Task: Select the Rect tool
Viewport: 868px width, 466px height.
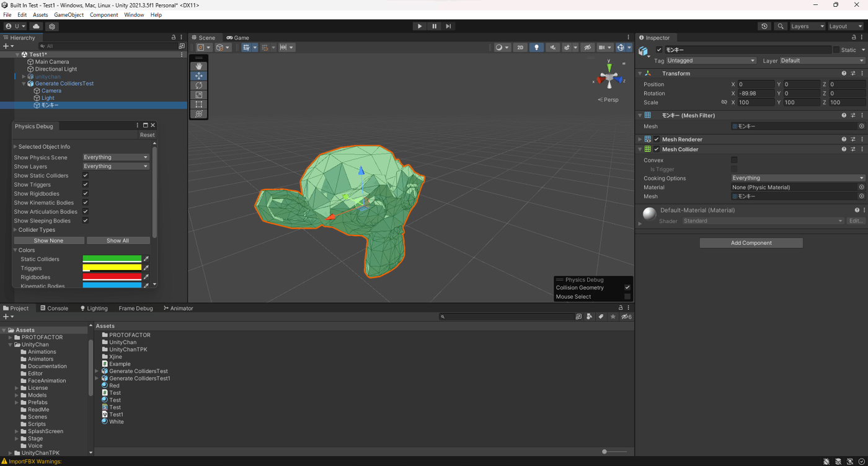Action: [x=198, y=105]
